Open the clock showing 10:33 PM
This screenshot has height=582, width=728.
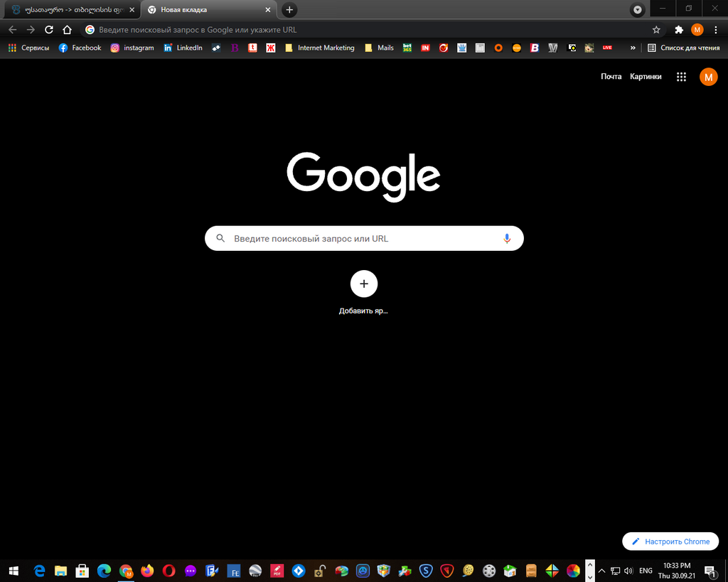click(x=677, y=571)
